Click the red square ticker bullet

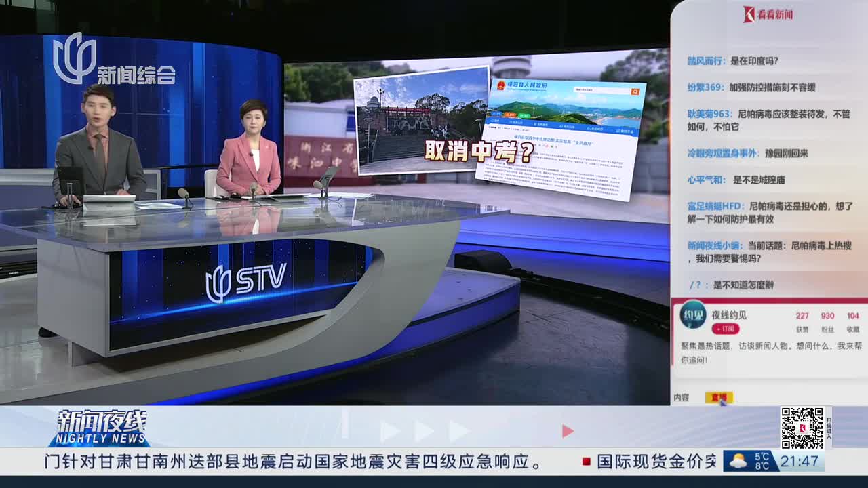click(587, 462)
